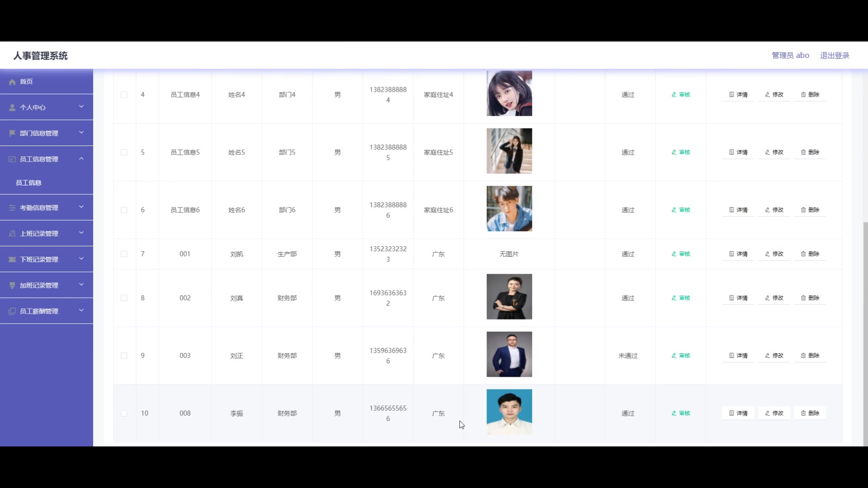Click the 家庭住址5 cell

click(x=439, y=152)
